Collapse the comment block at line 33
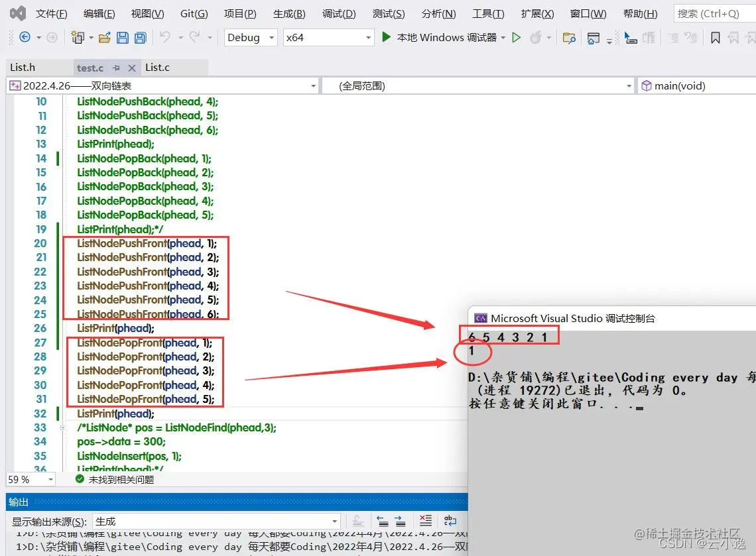This screenshot has height=556, width=756. (x=62, y=427)
